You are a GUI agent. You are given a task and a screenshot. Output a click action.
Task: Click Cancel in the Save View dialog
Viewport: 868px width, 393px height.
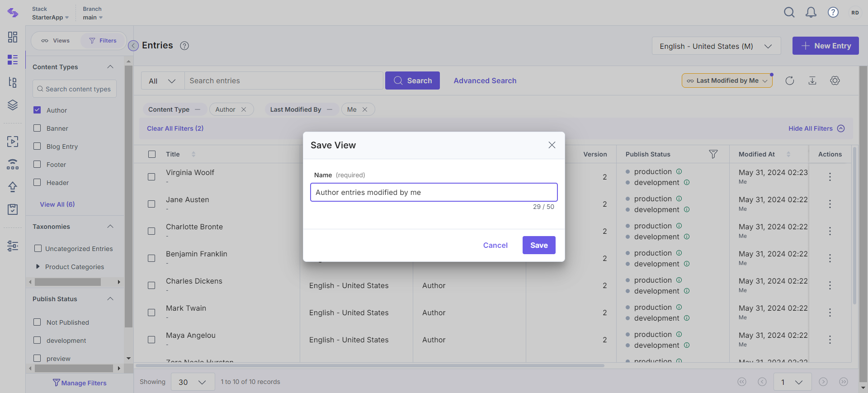[x=495, y=245]
